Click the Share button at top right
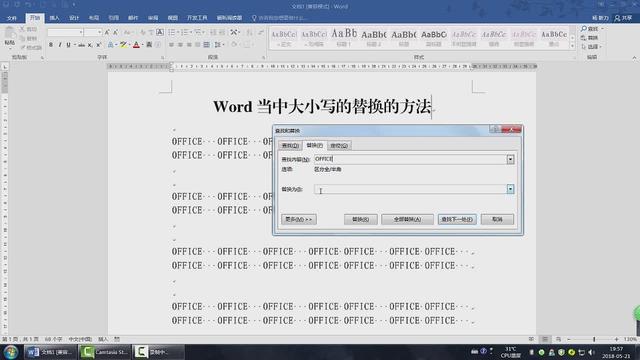This screenshot has width=640, height=360. (624, 18)
